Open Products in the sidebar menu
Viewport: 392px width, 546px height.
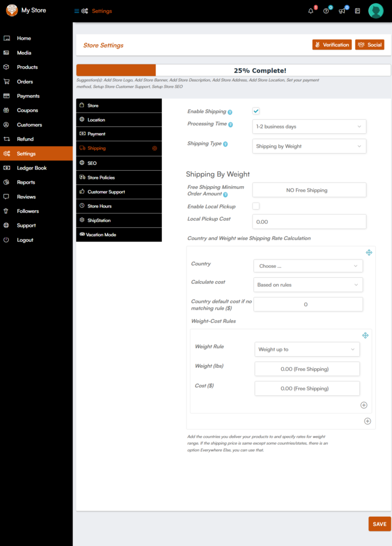click(x=27, y=67)
